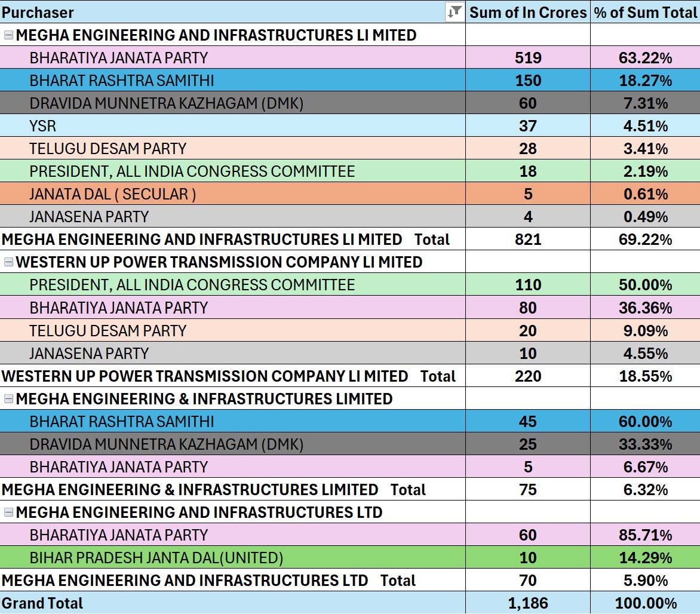Click the 6.67% cell
This screenshot has height=614, width=700.
pos(645,466)
